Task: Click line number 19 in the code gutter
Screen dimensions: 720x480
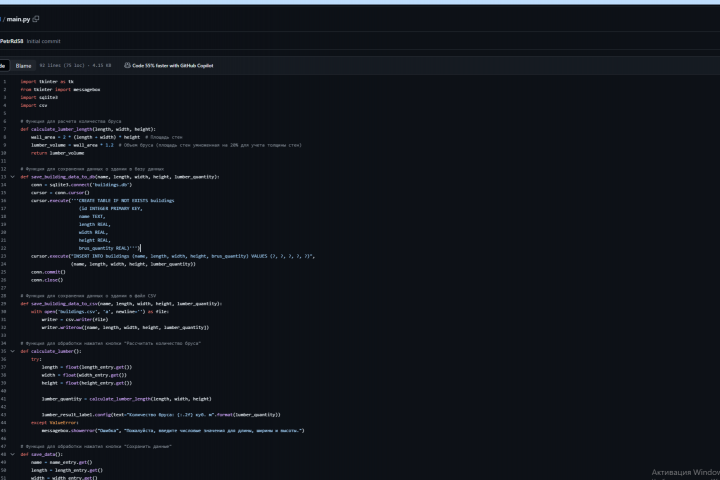Action: [4, 224]
